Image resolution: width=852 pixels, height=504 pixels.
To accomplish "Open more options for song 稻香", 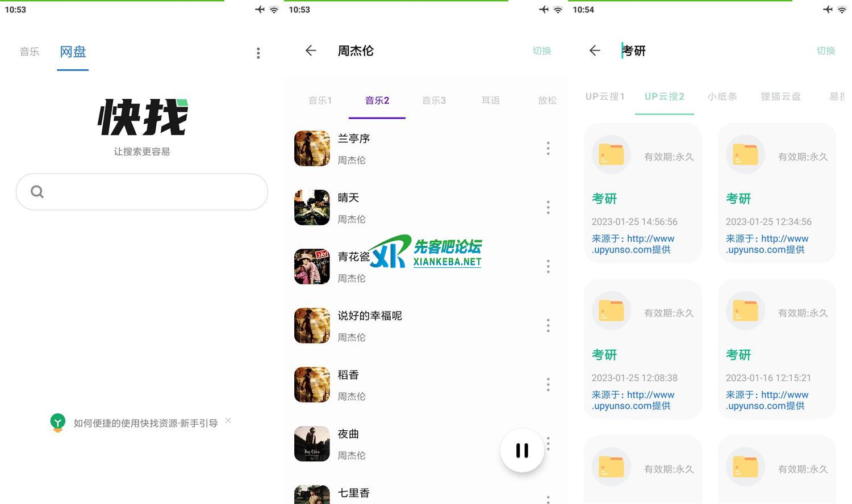I will [548, 385].
